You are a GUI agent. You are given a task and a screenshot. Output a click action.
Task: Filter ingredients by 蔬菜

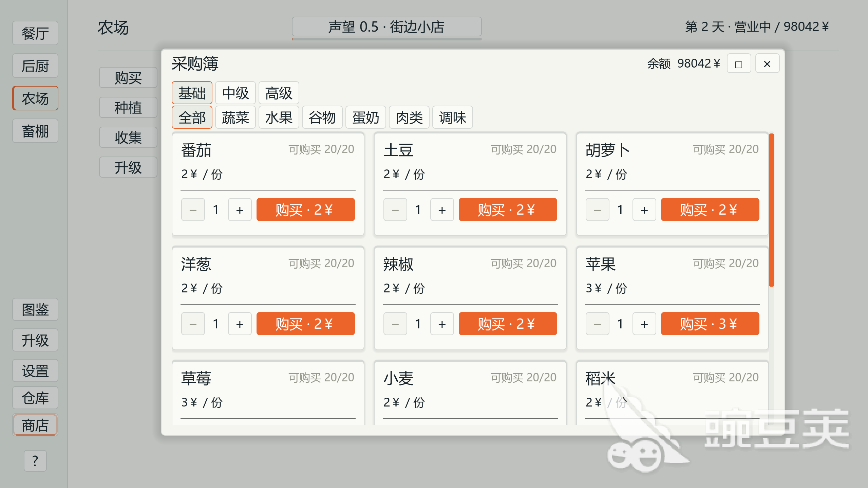pyautogui.click(x=235, y=118)
